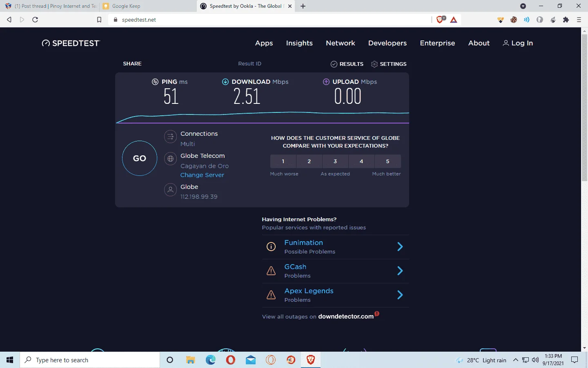Screen dimensions: 588x368
Task: Click the warning icon beside GCash
Action: pos(271,271)
